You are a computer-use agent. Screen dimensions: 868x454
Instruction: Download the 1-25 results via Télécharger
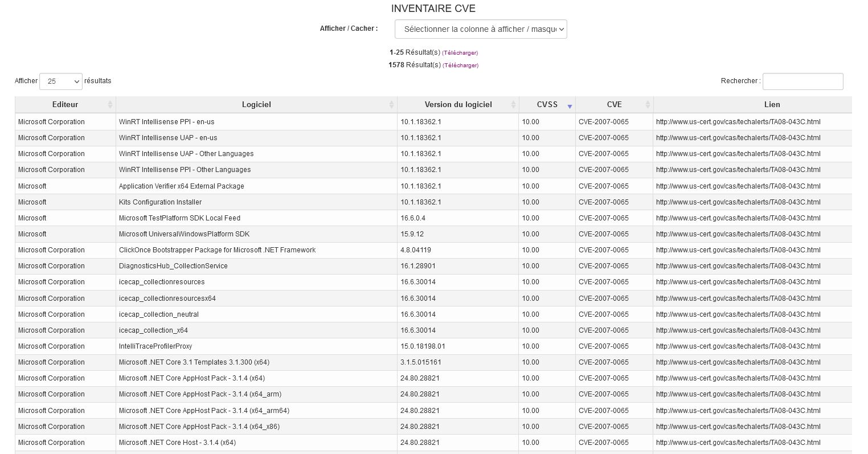click(x=460, y=53)
